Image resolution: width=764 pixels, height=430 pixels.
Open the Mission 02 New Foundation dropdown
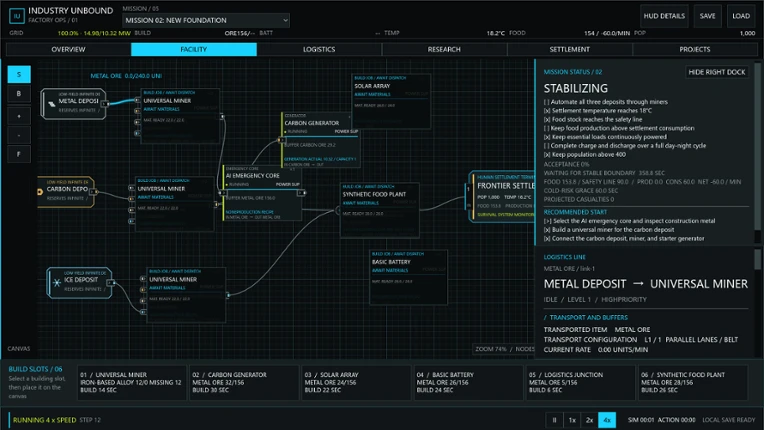pos(206,20)
